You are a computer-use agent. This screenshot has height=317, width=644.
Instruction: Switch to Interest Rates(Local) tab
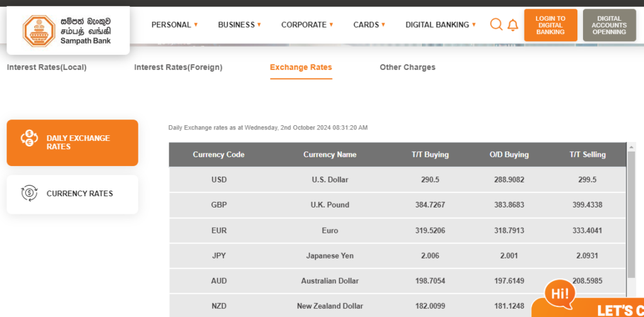point(47,67)
